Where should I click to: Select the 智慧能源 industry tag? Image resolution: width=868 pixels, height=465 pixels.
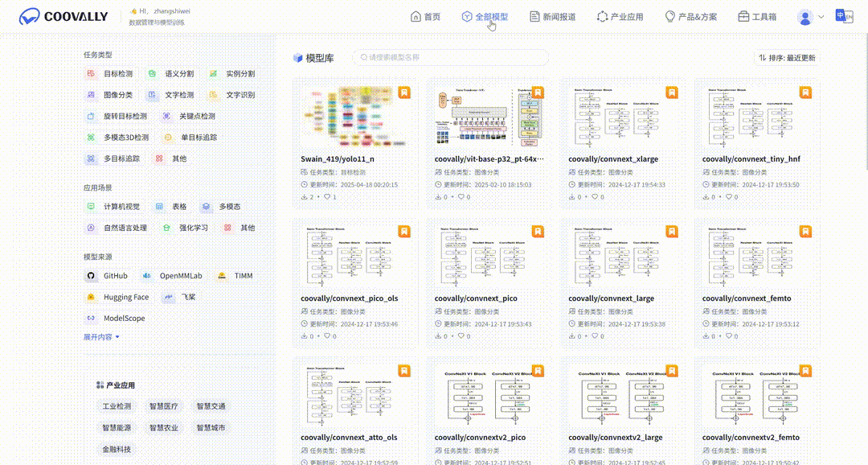[x=117, y=428]
